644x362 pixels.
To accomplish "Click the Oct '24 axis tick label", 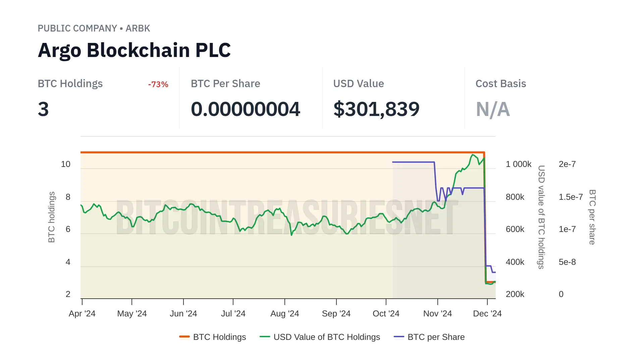I will (386, 314).
